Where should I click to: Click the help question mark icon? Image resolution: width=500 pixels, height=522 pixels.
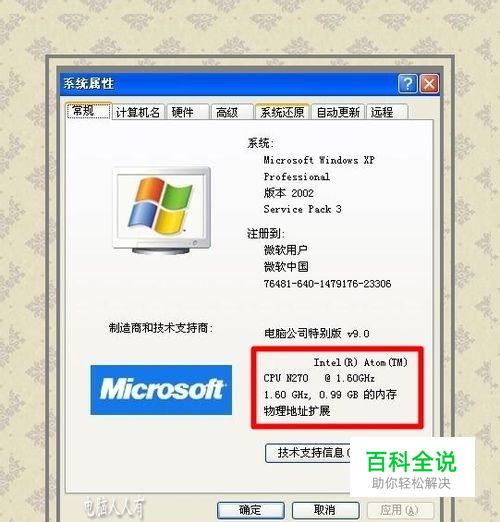click(x=407, y=84)
